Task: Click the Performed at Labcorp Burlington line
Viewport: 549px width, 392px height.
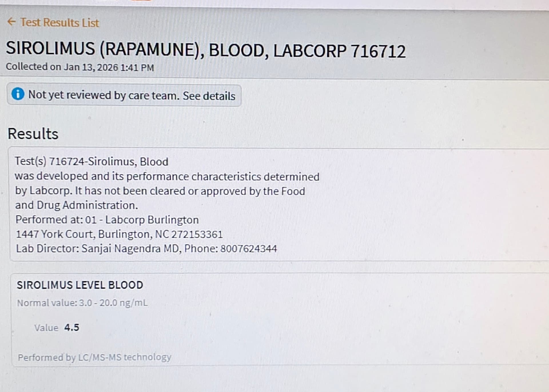Action: (107, 220)
